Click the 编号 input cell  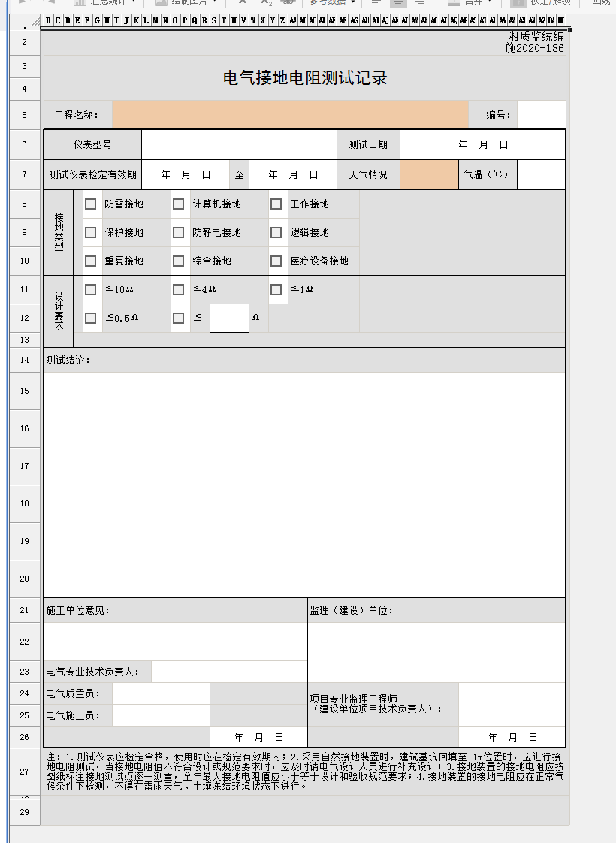coord(542,114)
